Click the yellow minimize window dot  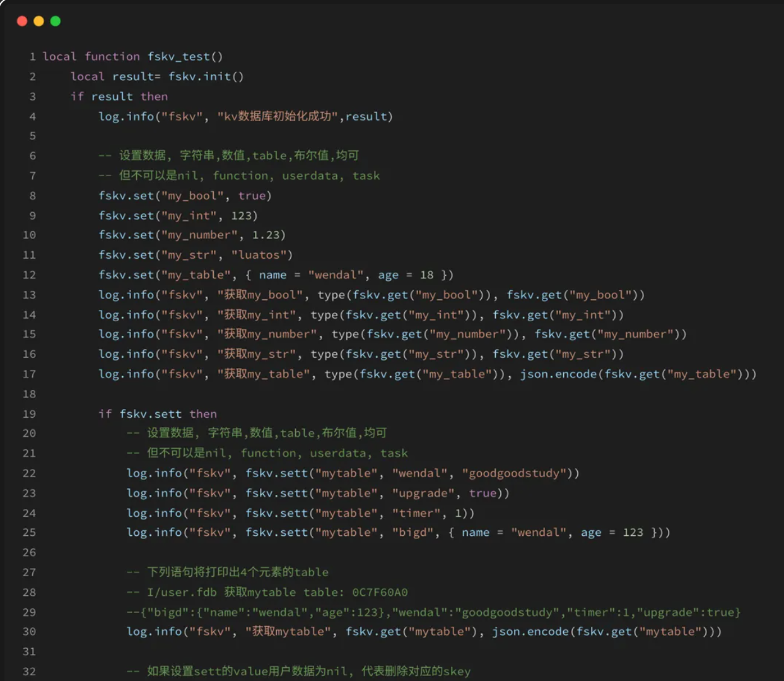(x=38, y=21)
